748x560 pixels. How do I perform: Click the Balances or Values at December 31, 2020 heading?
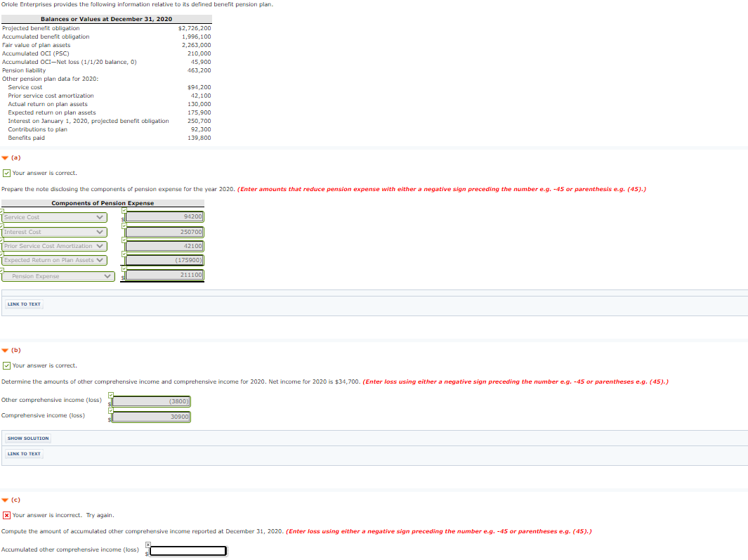[106, 19]
